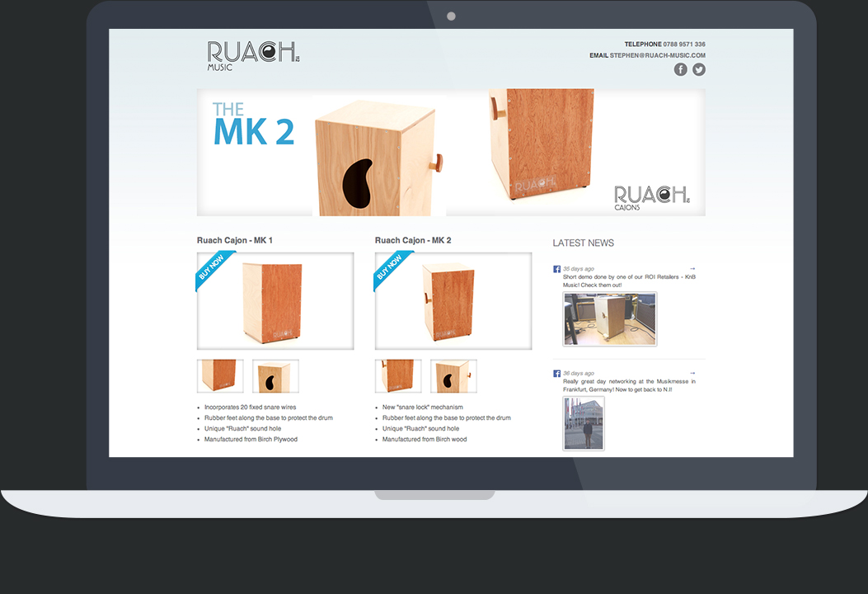Viewport: 868px width, 594px height.
Task: Open the KnB Music demo news photo
Action: [609, 319]
